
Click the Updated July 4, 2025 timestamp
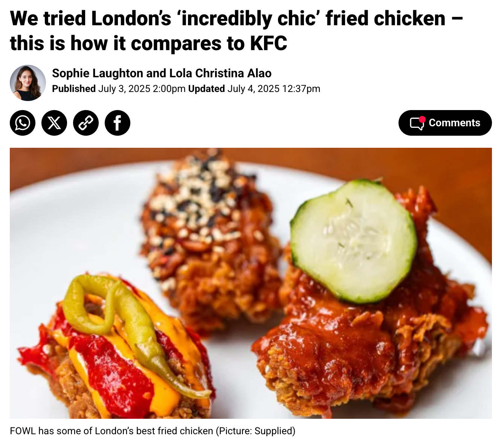(254, 89)
